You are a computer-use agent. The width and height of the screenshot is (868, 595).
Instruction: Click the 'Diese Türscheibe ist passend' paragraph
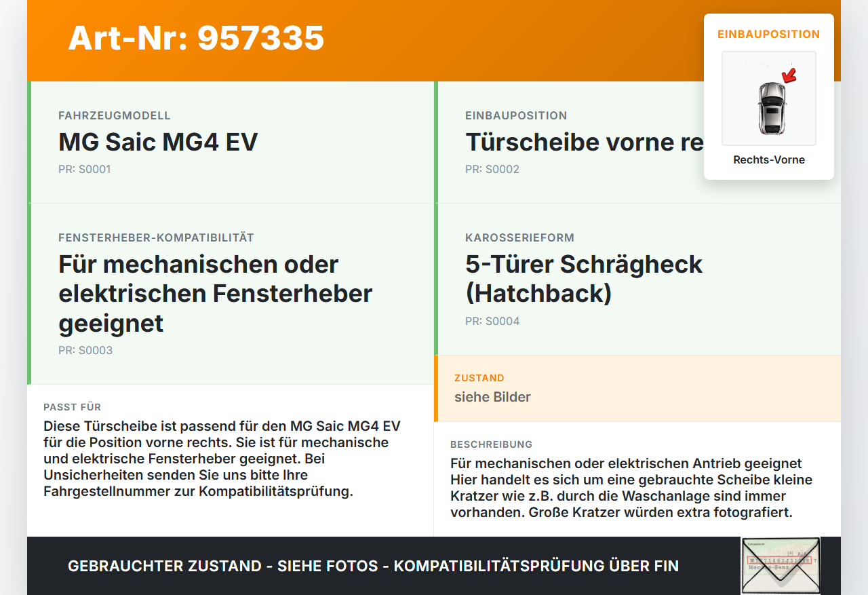click(x=222, y=459)
